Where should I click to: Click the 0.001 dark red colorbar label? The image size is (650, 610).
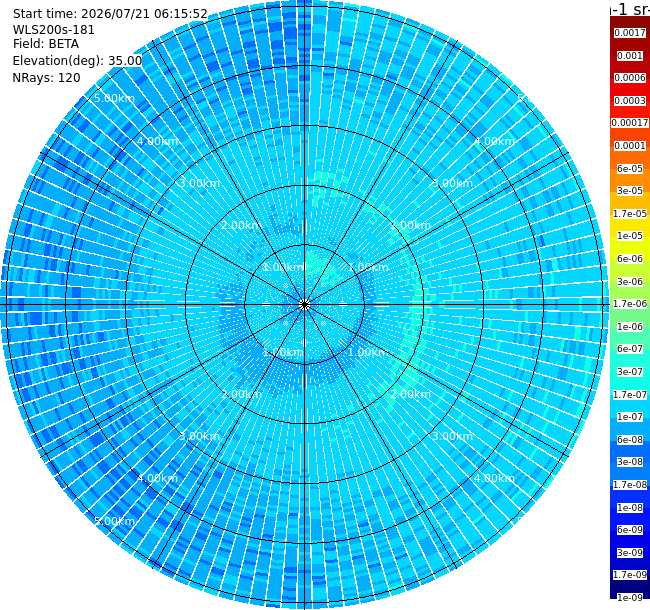click(630, 56)
